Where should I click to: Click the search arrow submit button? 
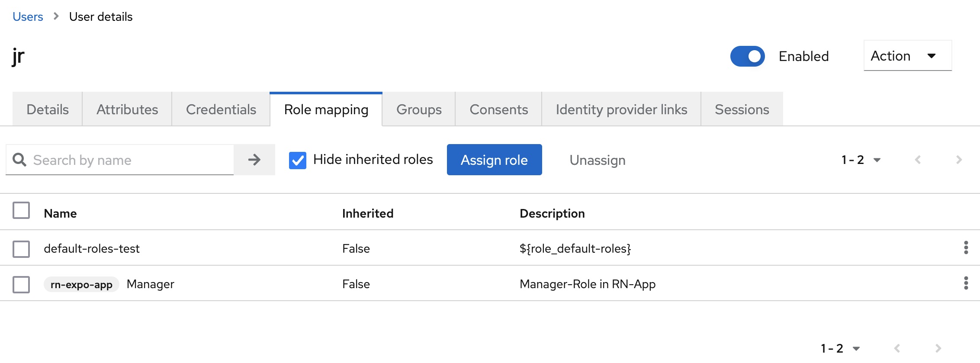254,160
